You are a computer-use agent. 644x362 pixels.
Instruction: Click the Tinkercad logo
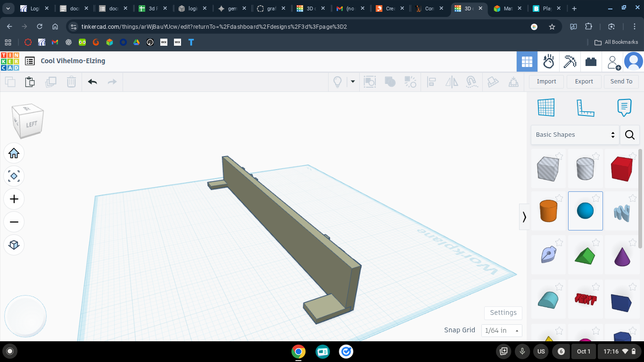pos(10,61)
